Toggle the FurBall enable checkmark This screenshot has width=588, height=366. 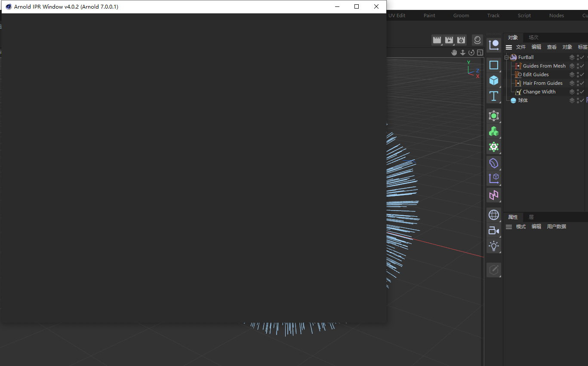tap(582, 57)
